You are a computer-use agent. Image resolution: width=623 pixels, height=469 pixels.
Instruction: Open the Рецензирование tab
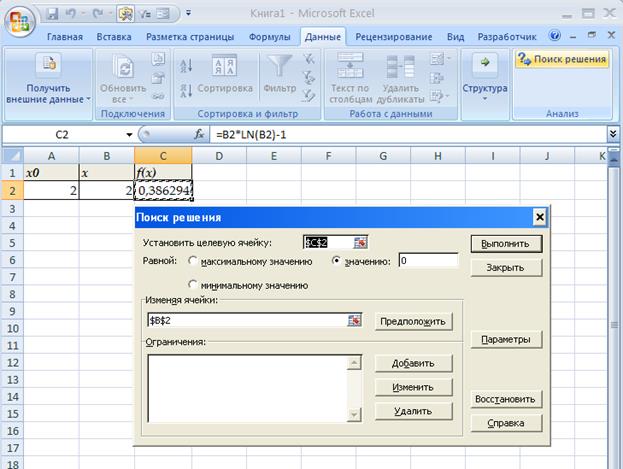tap(394, 37)
